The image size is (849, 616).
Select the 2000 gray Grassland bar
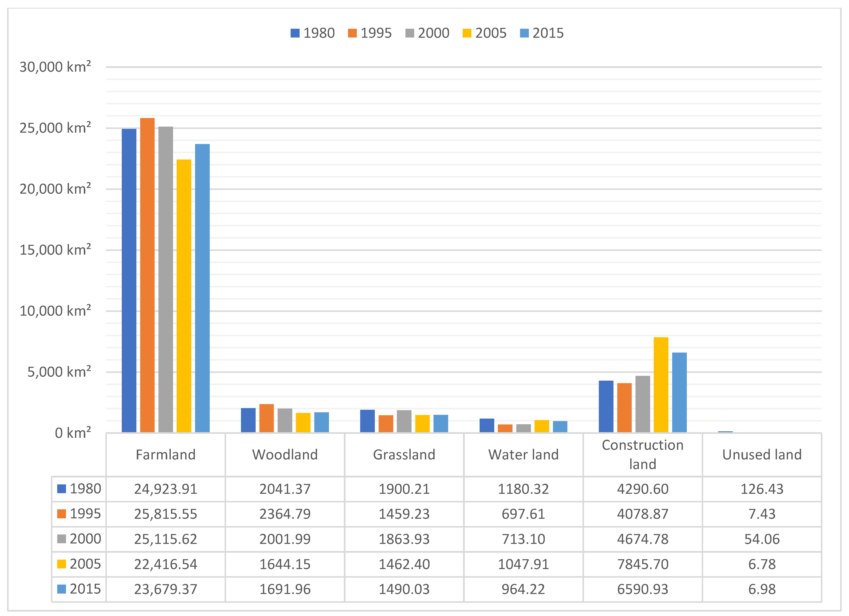tap(404, 421)
